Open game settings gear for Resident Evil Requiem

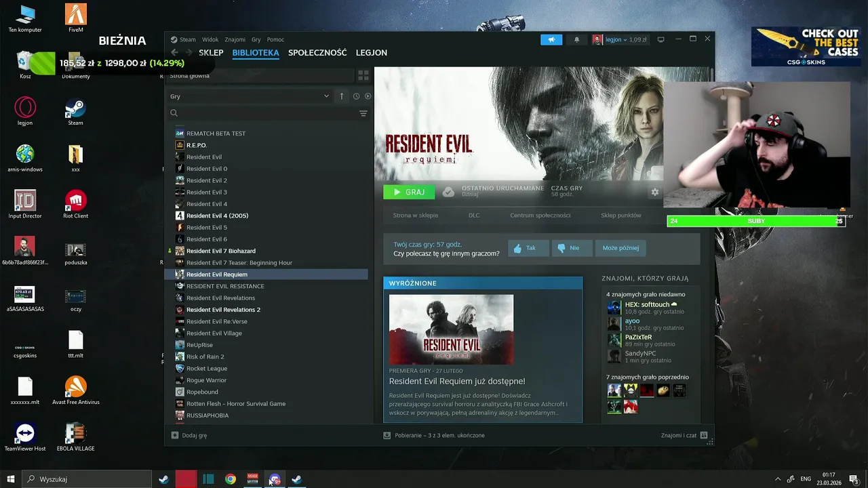[654, 192]
